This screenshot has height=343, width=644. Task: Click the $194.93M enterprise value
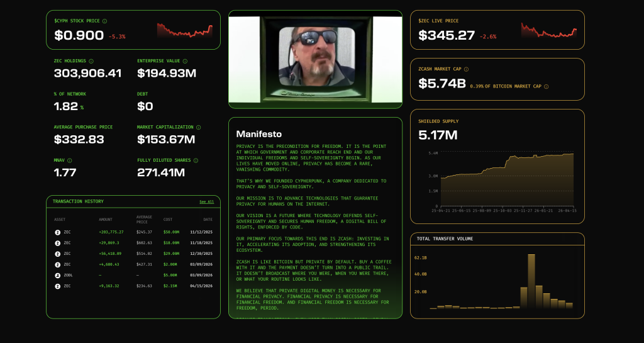167,73
